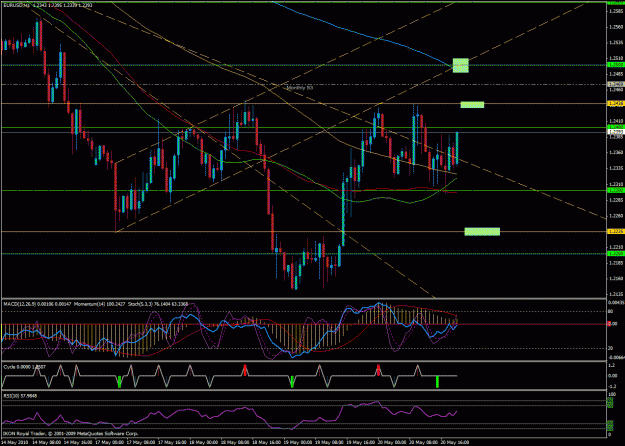Click the 20 May 16:00 time label
Image resolution: width=625 pixels, height=446 pixels.
454,442
